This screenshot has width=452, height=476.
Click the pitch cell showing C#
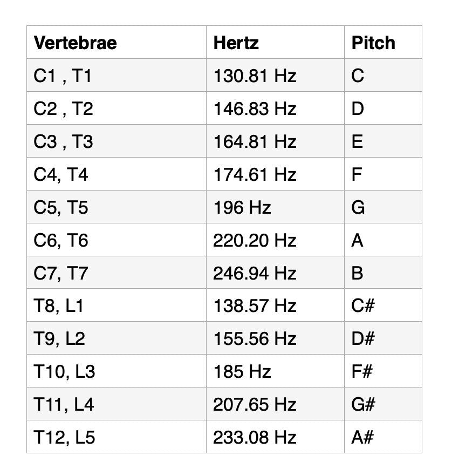(383, 305)
